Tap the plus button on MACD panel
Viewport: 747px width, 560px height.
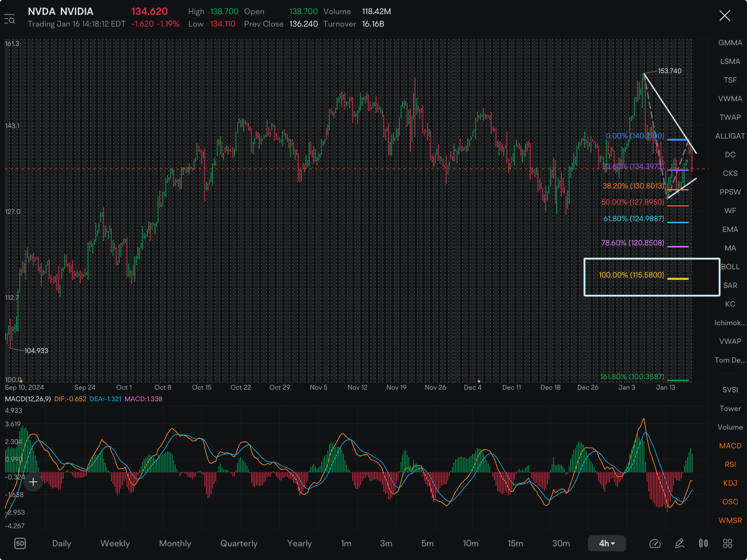click(33, 482)
